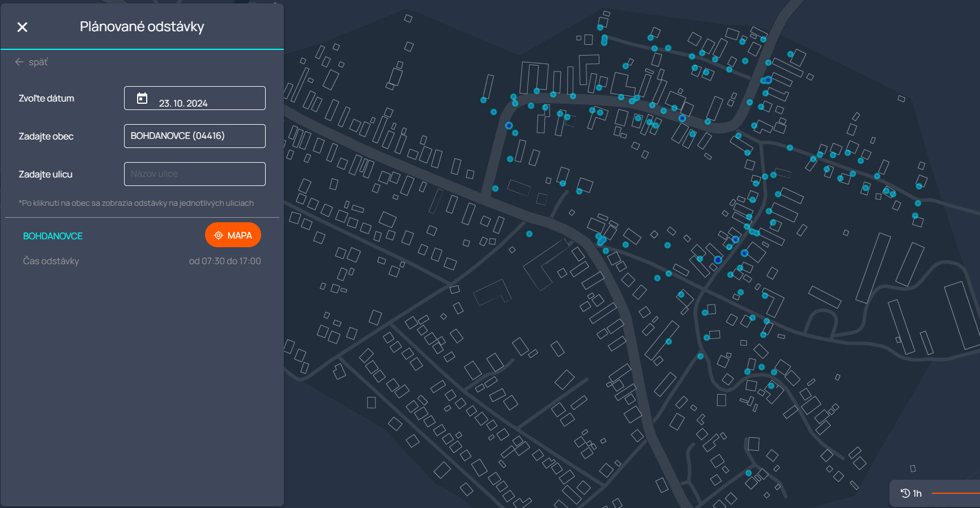Close the Plánované odstávky panel

coord(23,27)
